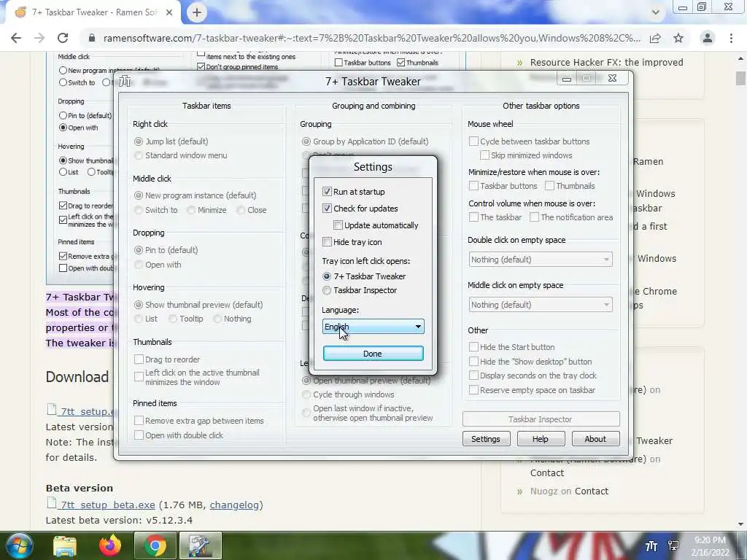747x560 pixels.
Task: Click the tab search chevron in Chrome
Action: (x=656, y=12)
